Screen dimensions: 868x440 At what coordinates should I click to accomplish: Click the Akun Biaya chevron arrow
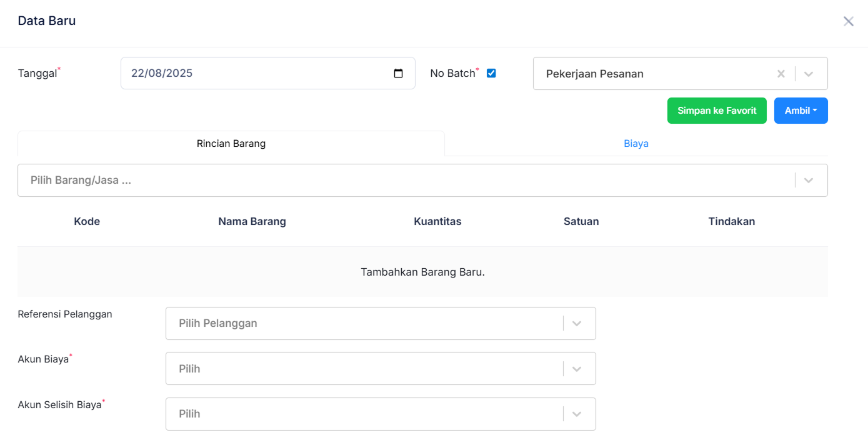(577, 369)
